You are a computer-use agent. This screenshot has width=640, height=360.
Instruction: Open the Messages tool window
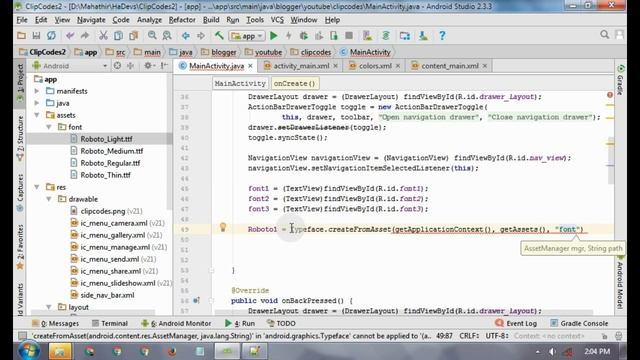click(56, 323)
